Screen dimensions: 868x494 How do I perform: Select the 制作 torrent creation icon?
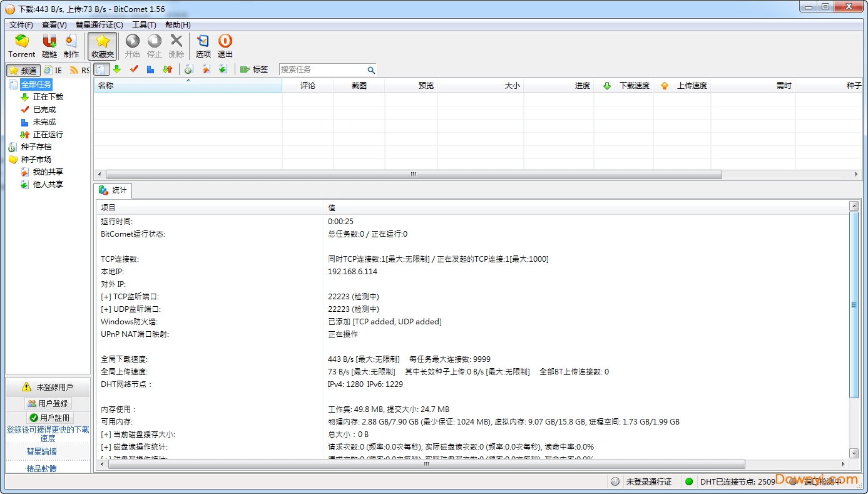click(71, 44)
